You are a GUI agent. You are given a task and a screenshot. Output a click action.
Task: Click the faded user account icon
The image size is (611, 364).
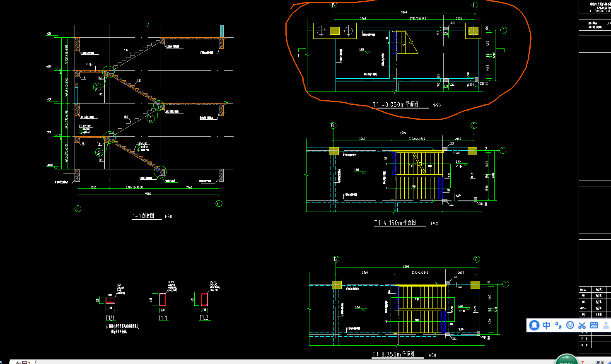click(x=606, y=325)
